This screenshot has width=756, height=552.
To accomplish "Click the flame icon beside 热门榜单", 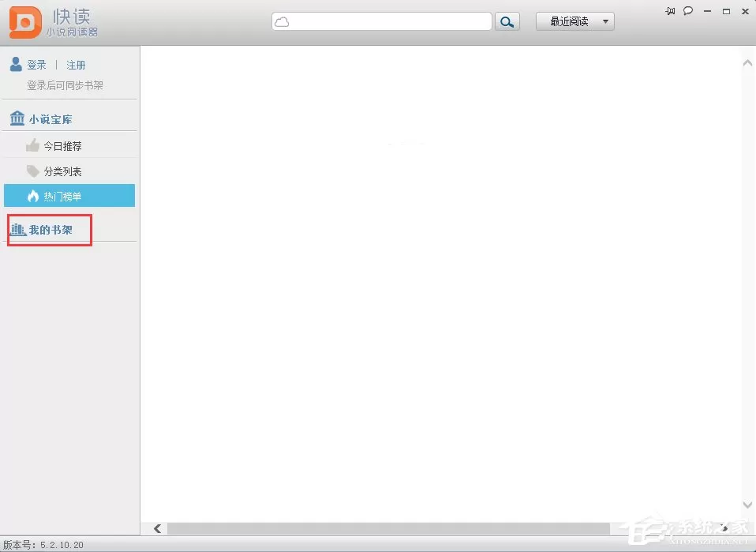I will (x=33, y=196).
